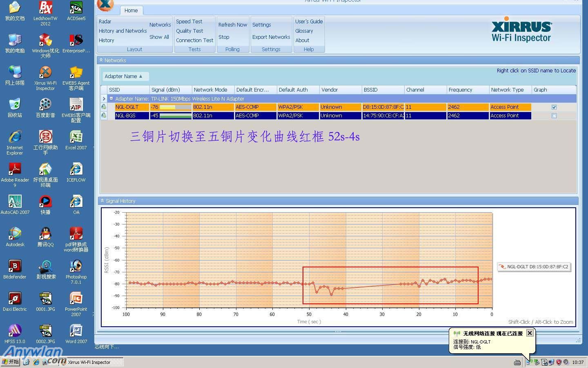Click the NGL-BGS row network status icon
588x368 pixels.
[x=104, y=115]
